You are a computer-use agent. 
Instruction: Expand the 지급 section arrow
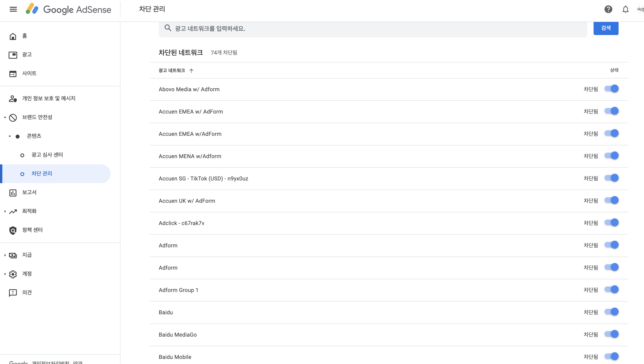[5, 255]
